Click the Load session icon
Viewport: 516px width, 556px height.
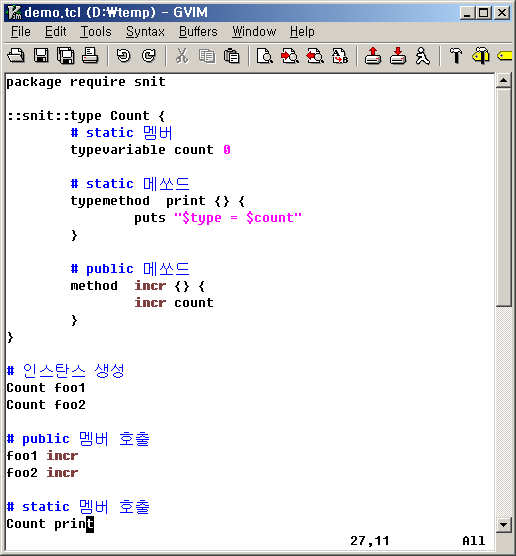pos(373,56)
